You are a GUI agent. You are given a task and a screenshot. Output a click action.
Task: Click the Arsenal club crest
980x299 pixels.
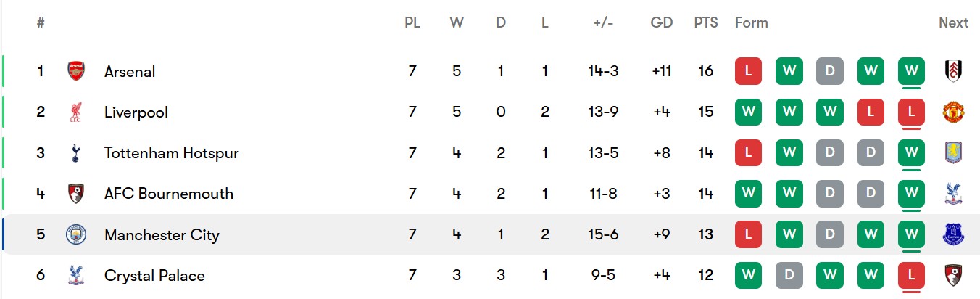pyautogui.click(x=76, y=71)
